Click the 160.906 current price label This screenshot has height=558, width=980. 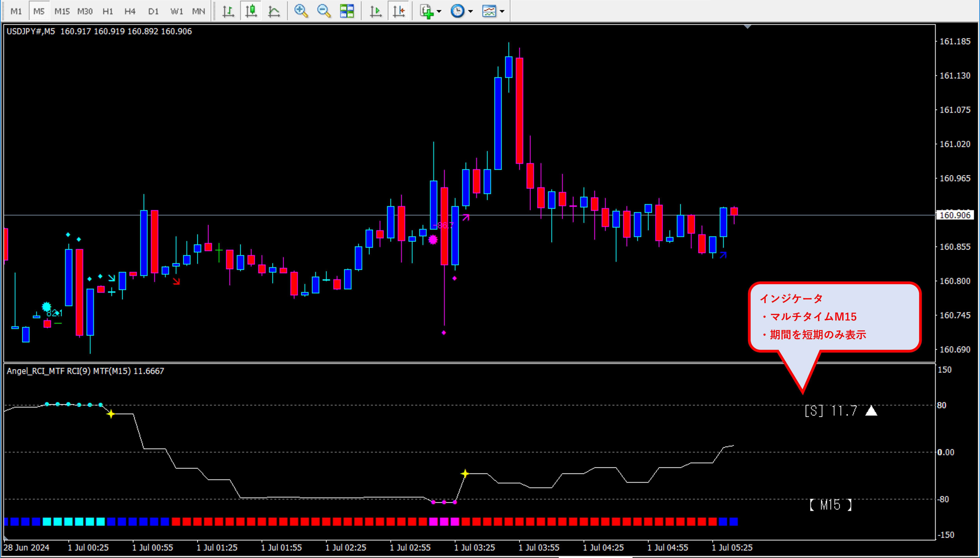955,215
